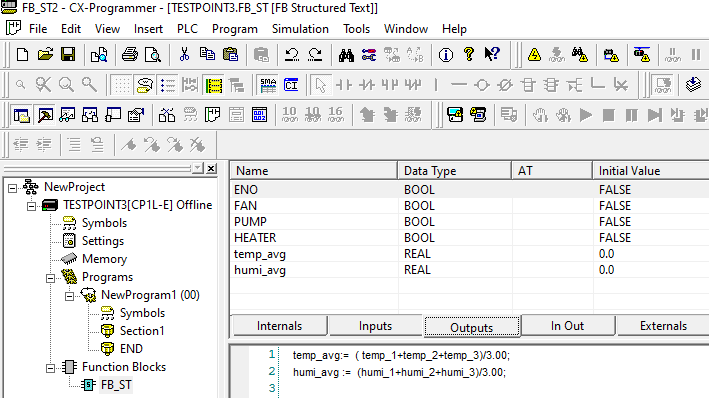This screenshot has height=398, width=709.
Task: Click the Data Type column header
Action: coord(454,171)
